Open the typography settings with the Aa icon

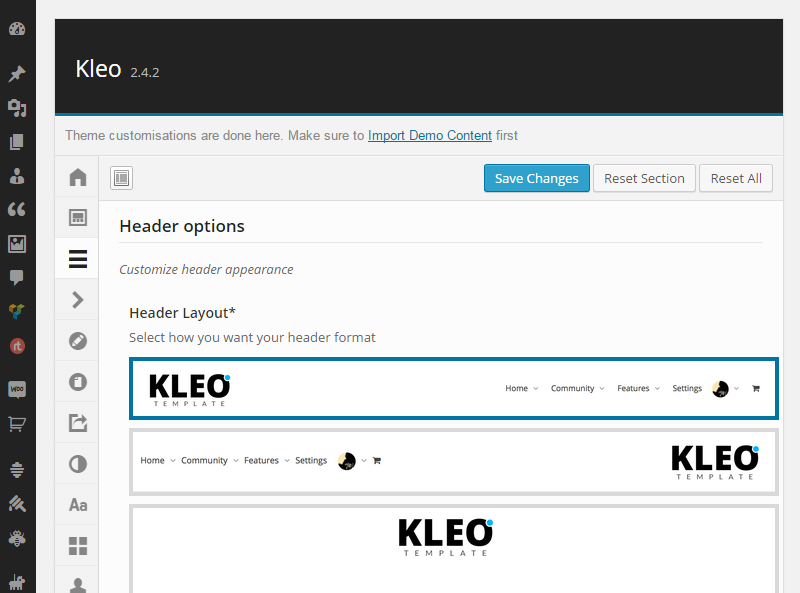pos(77,505)
